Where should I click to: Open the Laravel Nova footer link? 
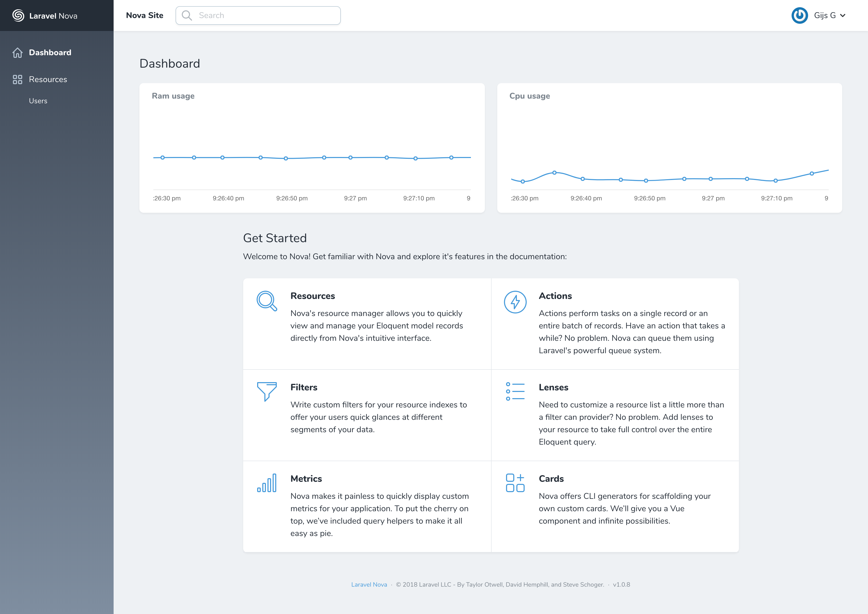pyautogui.click(x=369, y=585)
